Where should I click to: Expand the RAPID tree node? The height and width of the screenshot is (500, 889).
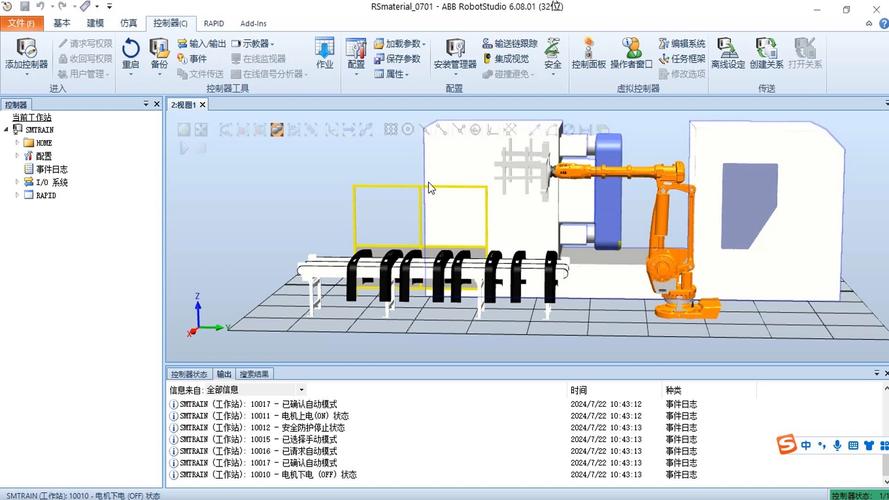click(18, 195)
